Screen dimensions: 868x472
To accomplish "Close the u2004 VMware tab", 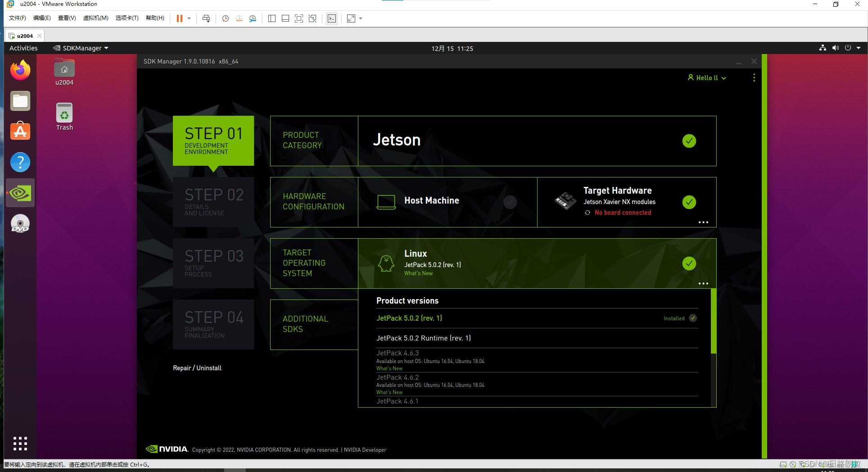I will (39, 36).
